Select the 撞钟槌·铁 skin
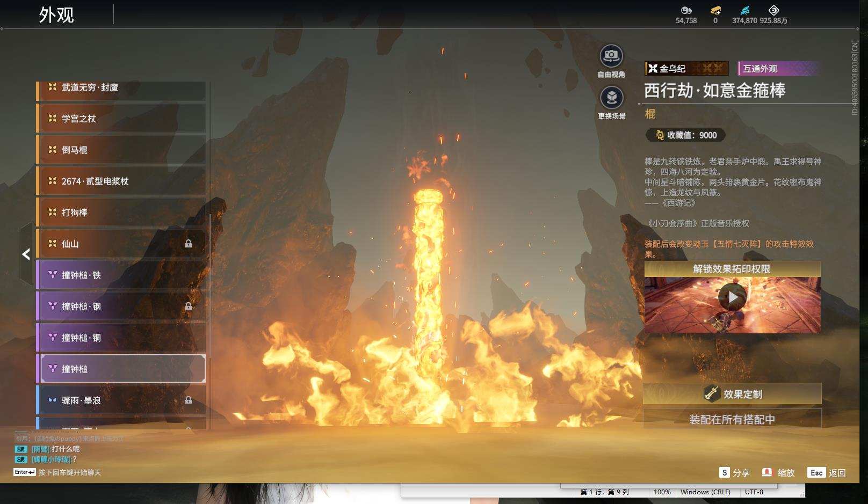This screenshot has height=504, width=868. (121, 275)
